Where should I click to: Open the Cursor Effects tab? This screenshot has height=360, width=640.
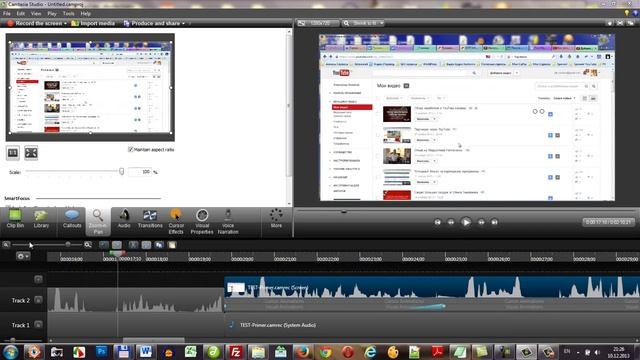tap(176, 222)
